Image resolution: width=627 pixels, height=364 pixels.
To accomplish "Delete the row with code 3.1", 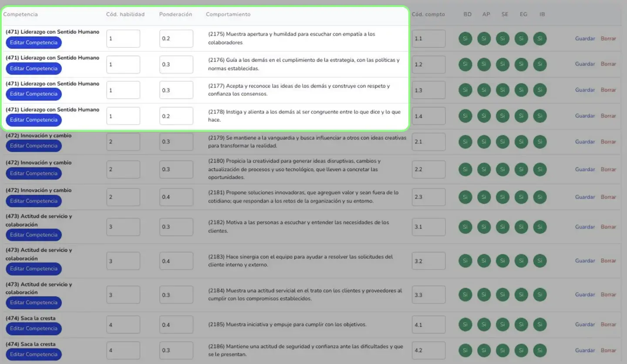I will click(x=608, y=227).
